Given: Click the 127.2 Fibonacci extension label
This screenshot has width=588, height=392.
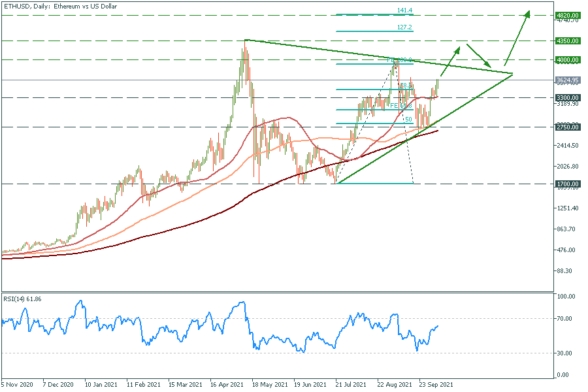Looking at the screenshot, I should point(404,27).
